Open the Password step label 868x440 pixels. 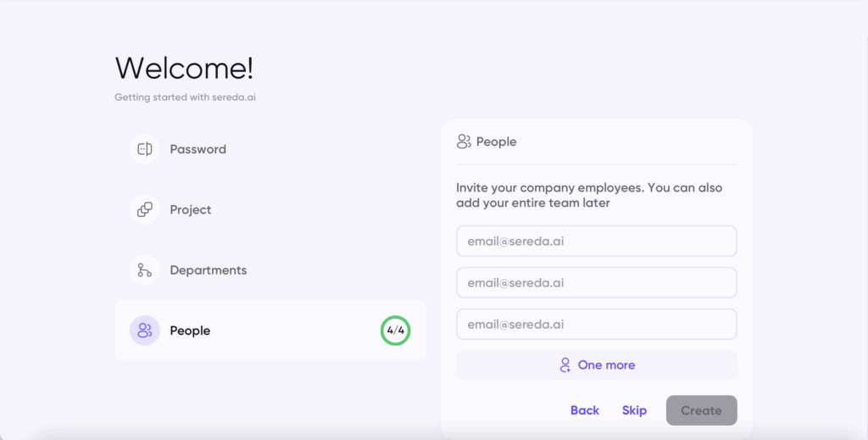click(198, 149)
